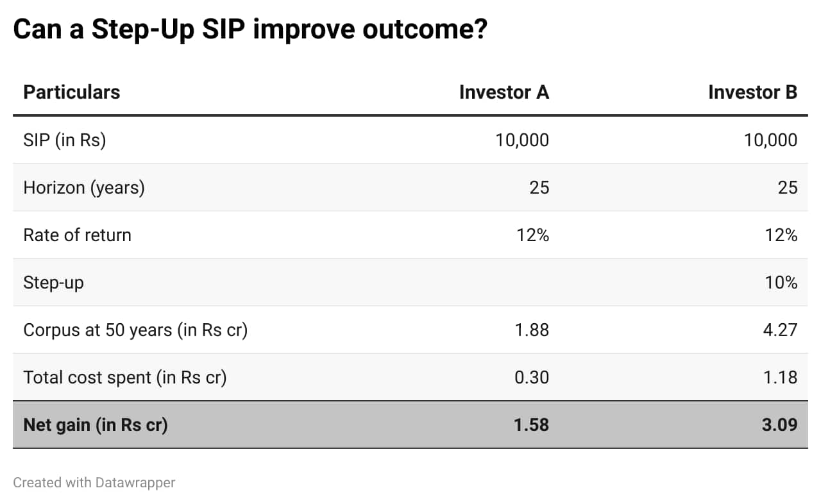The height and width of the screenshot is (504, 821).
Task: Select Investor A's total cost 0.30
Action: 531,377
